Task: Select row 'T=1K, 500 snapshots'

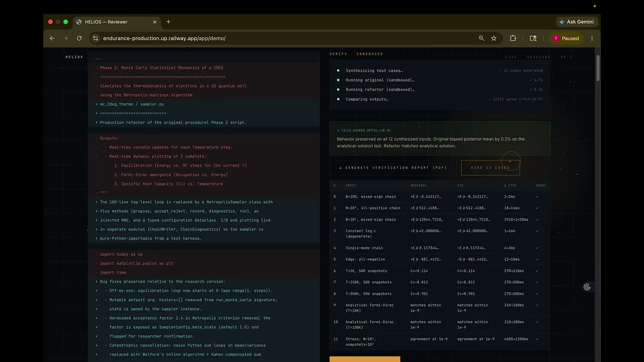Action: pos(440,271)
